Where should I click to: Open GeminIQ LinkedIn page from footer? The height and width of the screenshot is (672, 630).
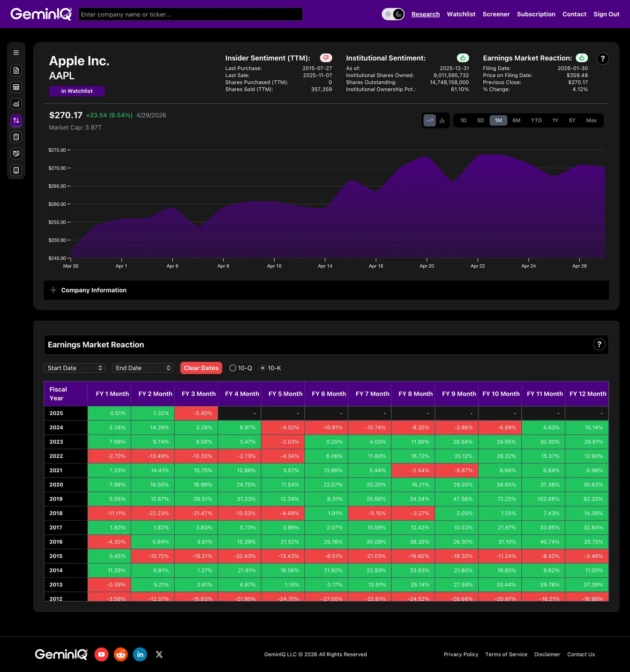click(140, 654)
